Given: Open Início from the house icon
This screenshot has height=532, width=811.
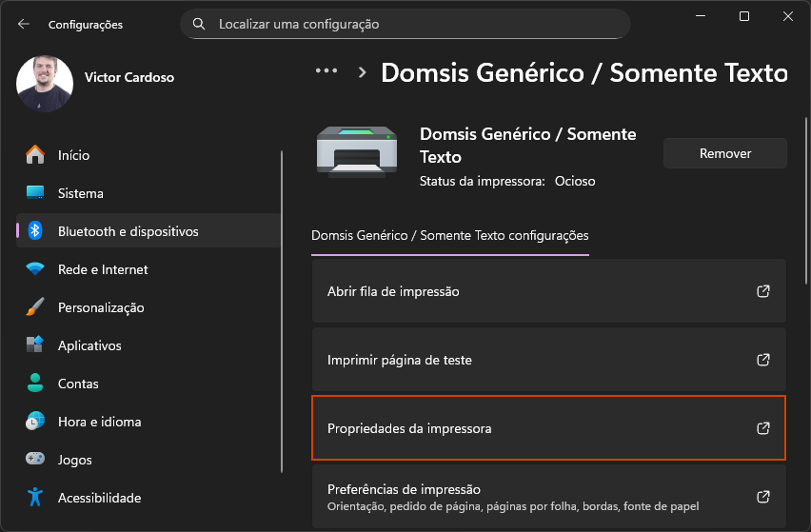Looking at the screenshot, I should tap(35, 155).
